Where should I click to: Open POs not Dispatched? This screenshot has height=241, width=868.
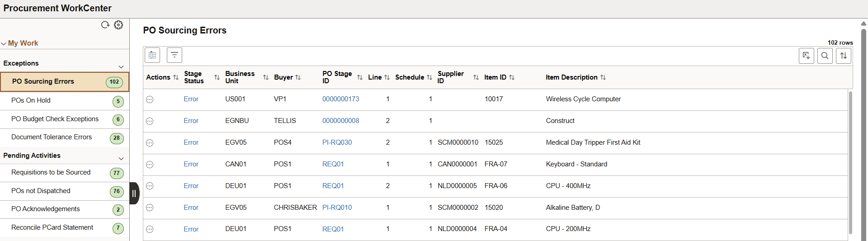click(65, 191)
